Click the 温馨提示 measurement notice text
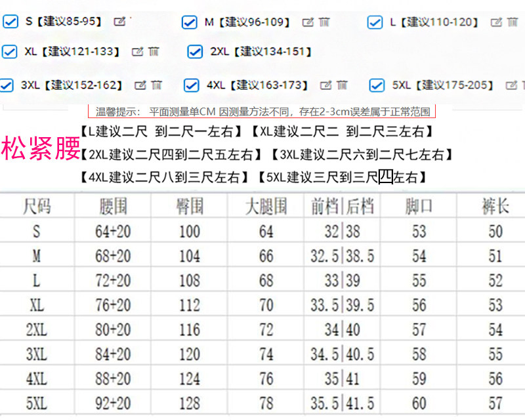The image size is (525, 420). click(262, 112)
